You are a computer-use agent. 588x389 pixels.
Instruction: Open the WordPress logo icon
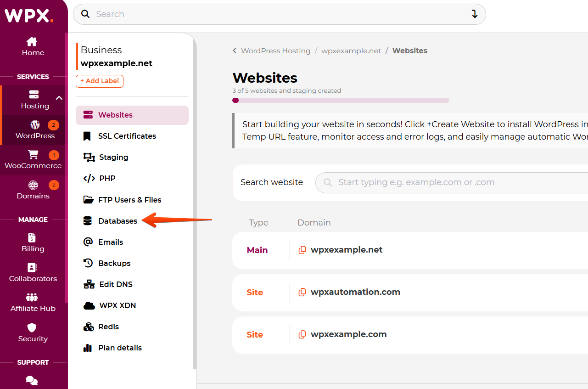coord(35,124)
